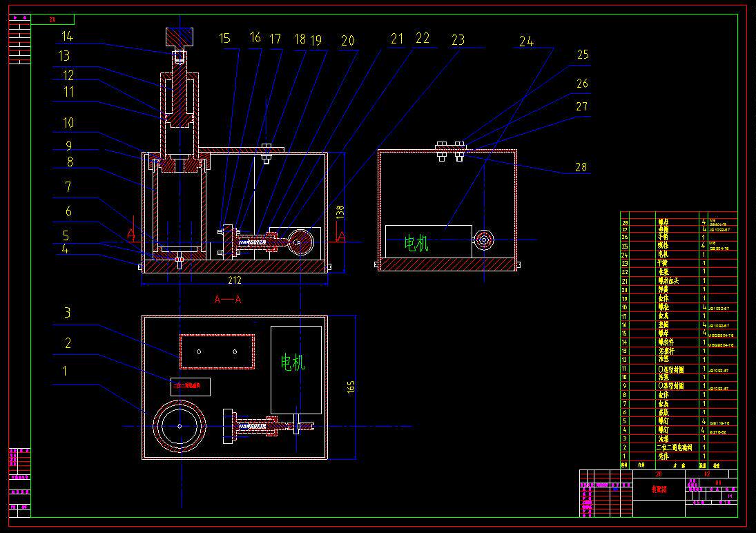Click callout number 2 beside the top view
Viewport: 756px width, 533px height.
pos(68,343)
